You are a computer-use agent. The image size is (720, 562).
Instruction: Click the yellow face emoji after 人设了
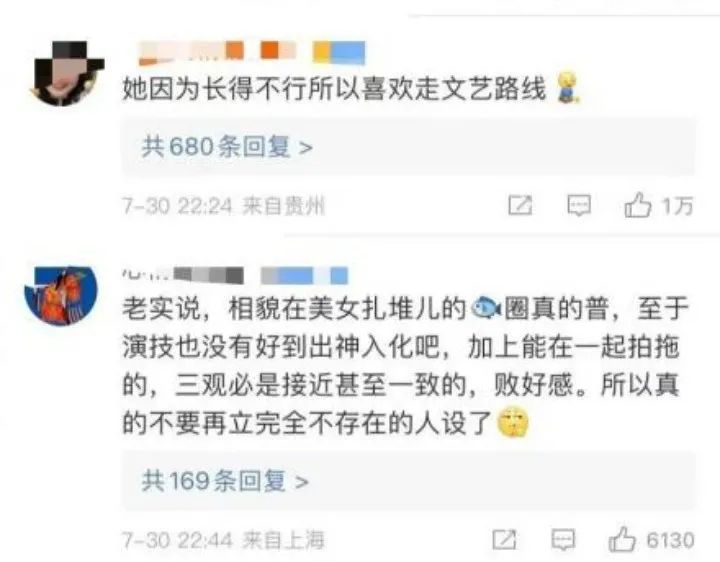[x=513, y=422]
